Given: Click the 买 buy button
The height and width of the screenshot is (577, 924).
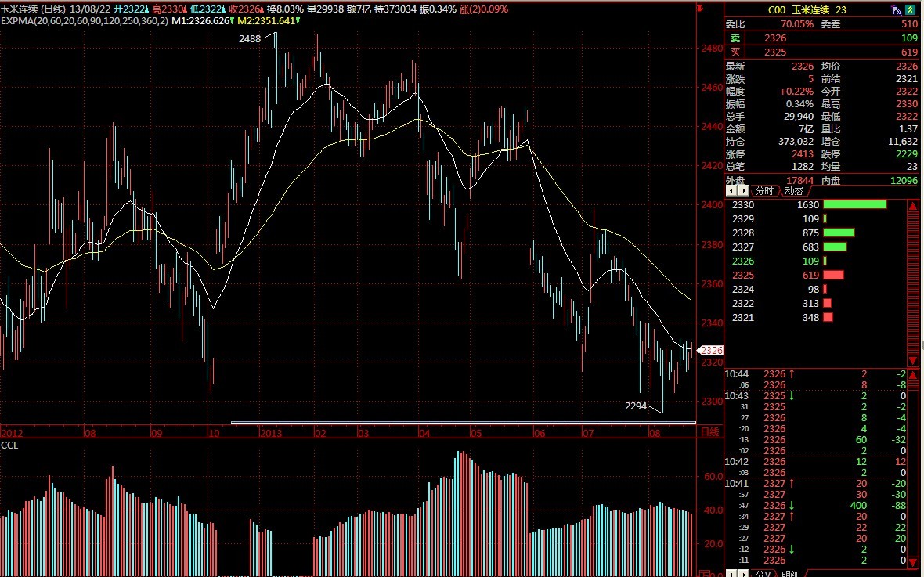Looking at the screenshot, I should [735, 52].
